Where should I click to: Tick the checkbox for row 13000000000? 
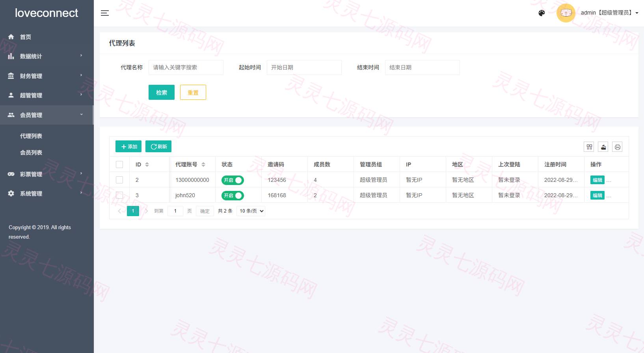[x=119, y=180]
